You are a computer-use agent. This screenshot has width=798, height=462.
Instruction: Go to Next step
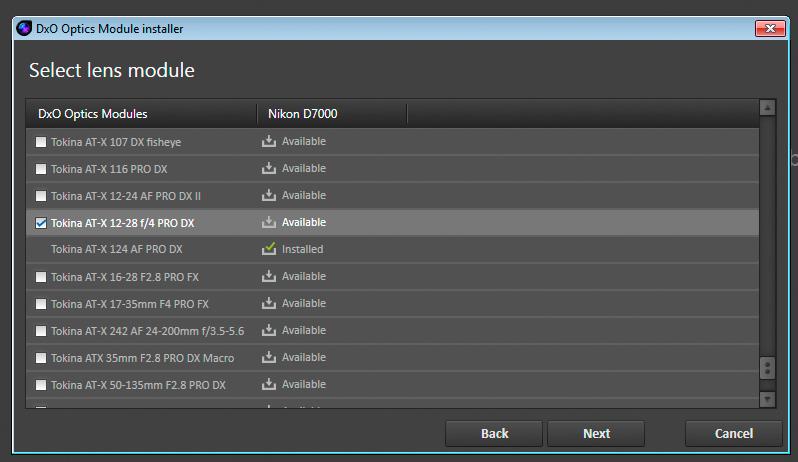pyautogui.click(x=596, y=434)
